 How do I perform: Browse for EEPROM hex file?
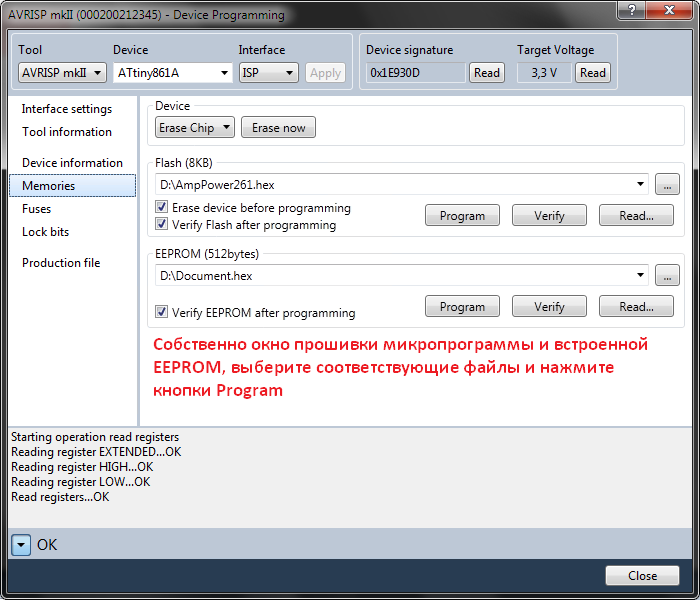[667, 275]
